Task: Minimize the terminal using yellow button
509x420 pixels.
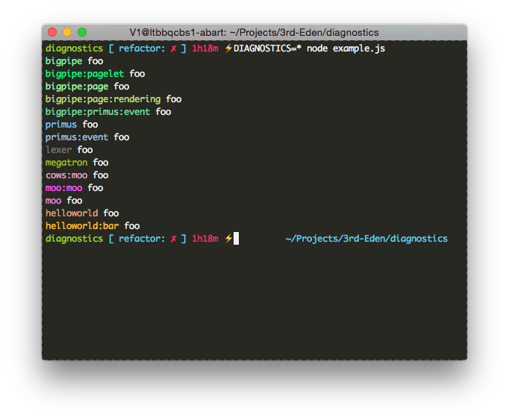Action: (x=67, y=32)
